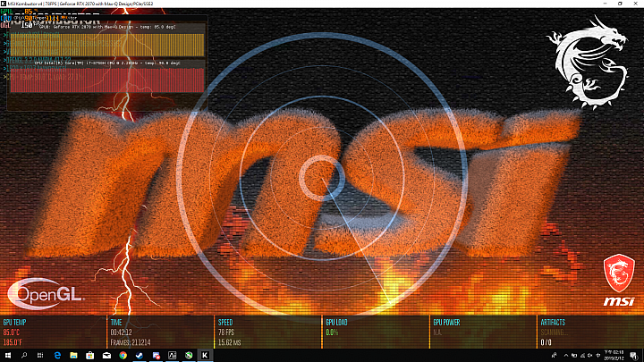This screenshot has width=644, height=362.
Task: Close the MSI Kombustor window
Action: point(635,4)
